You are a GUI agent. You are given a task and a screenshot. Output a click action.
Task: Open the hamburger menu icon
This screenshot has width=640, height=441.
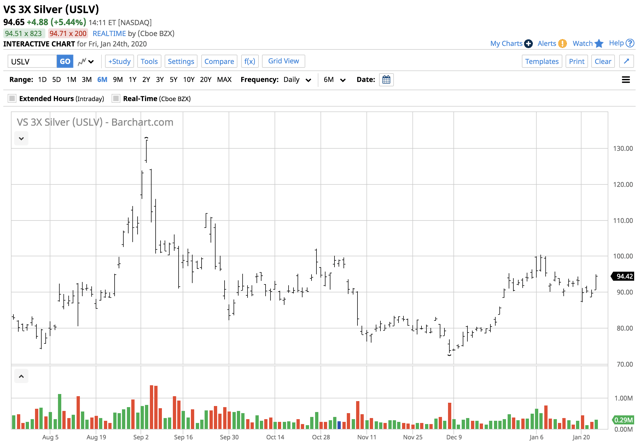pos(626,80)
